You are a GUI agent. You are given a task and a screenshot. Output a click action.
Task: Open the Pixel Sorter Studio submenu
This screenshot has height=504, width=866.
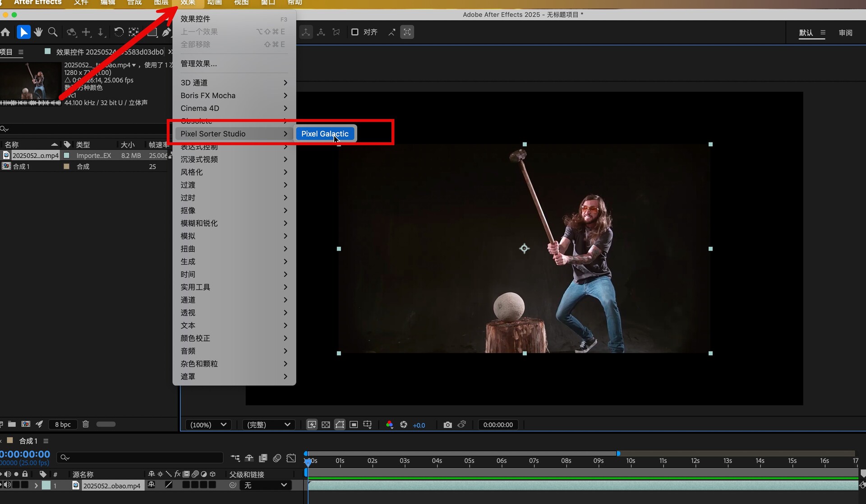tap(234, 134)
